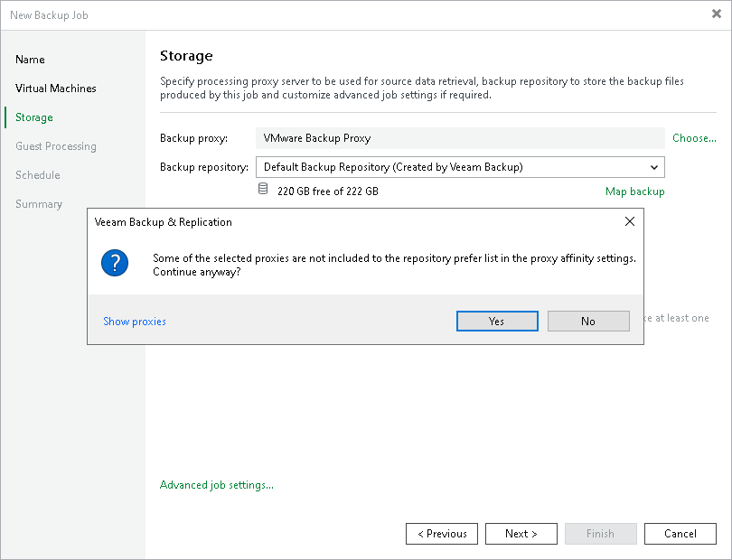
Task: Close the Veeam Backup & Replication dialog
Action: point(630,221)
